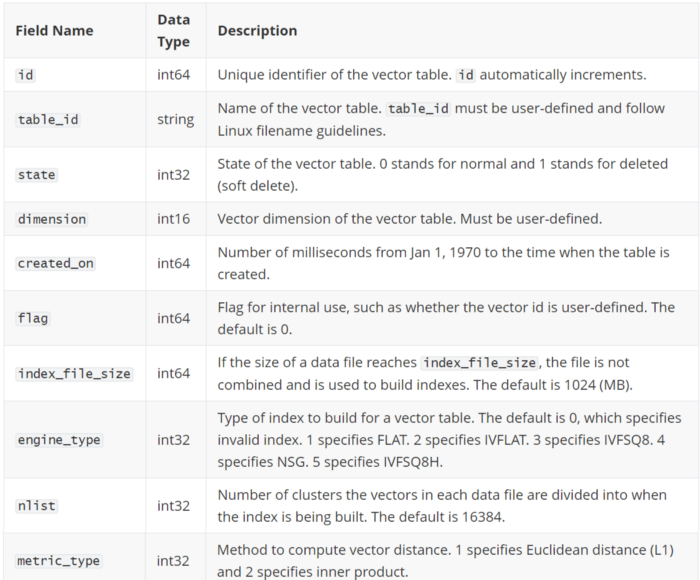This screenshot has width=700, height=580.
Task: Click the metric_type field name
Action: (58, 561)
